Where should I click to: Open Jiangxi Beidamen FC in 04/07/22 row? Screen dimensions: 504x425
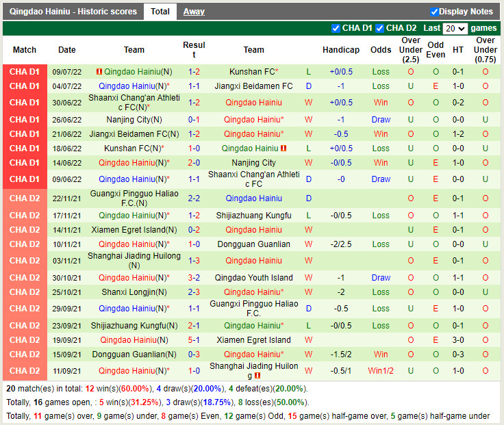(x=253, y=86)
